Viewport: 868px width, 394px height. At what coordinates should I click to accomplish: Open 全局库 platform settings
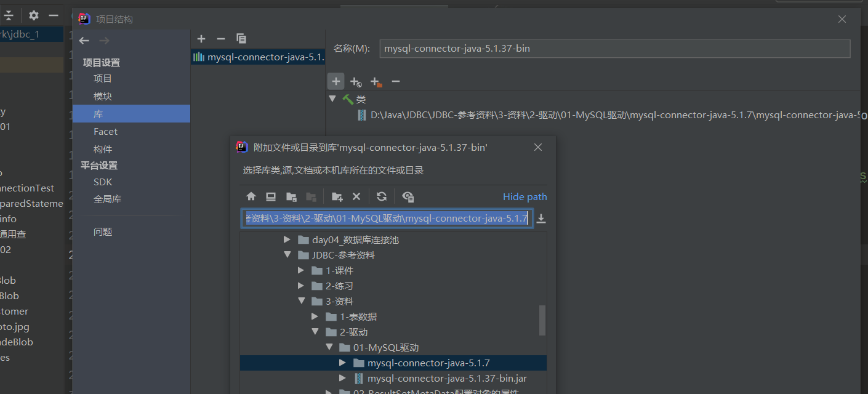(107, 199)
